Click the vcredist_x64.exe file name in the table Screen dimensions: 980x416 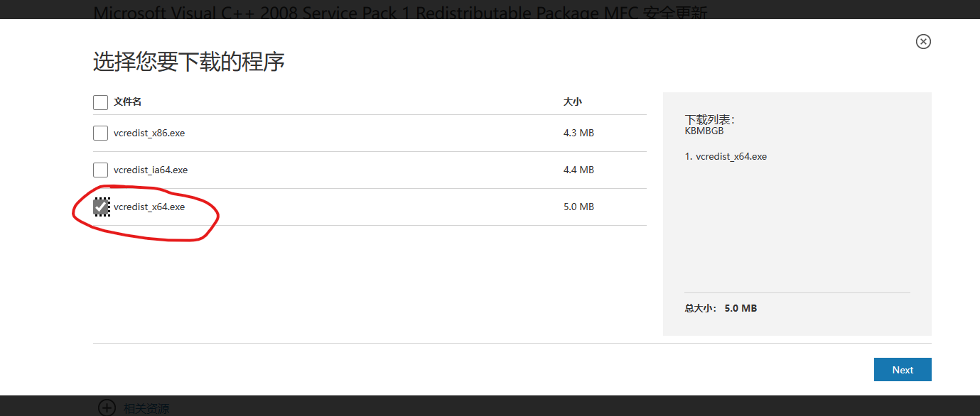click(x=149, y=207)
